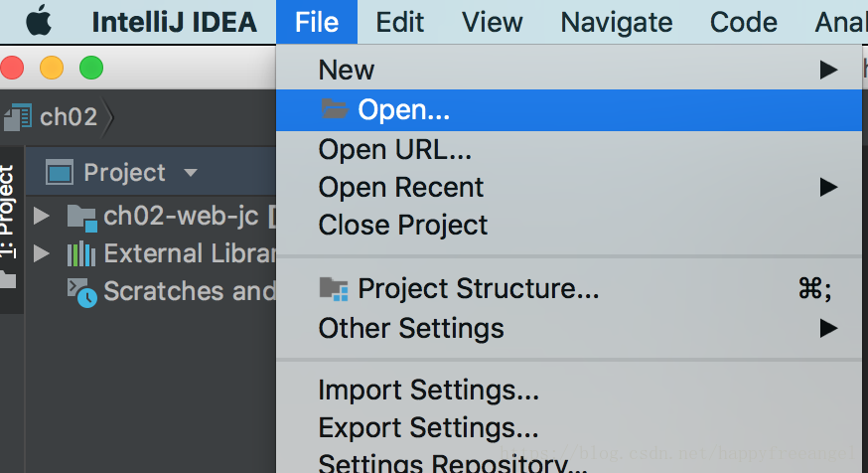Screen dimensions: 868x473
Task: Click the Project Structure folder icon
Action: click(335, 289)
